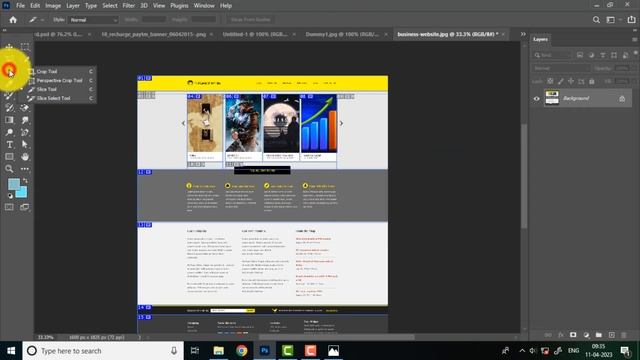Turn layer filtering on or off

(x=636, y=53)
